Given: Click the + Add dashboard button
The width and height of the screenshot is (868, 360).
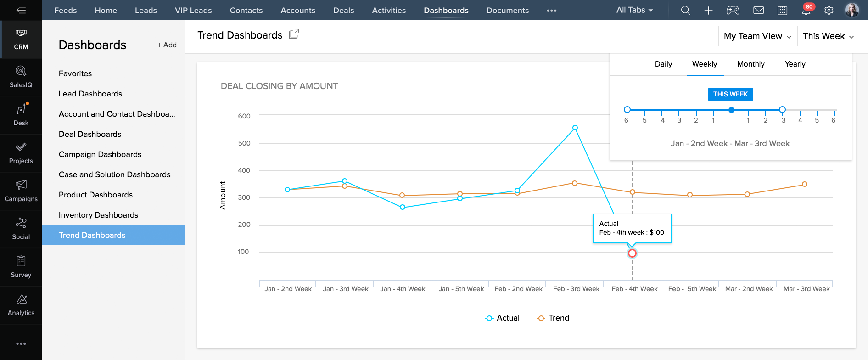Looking at the screenshot, I should point(167,45).
